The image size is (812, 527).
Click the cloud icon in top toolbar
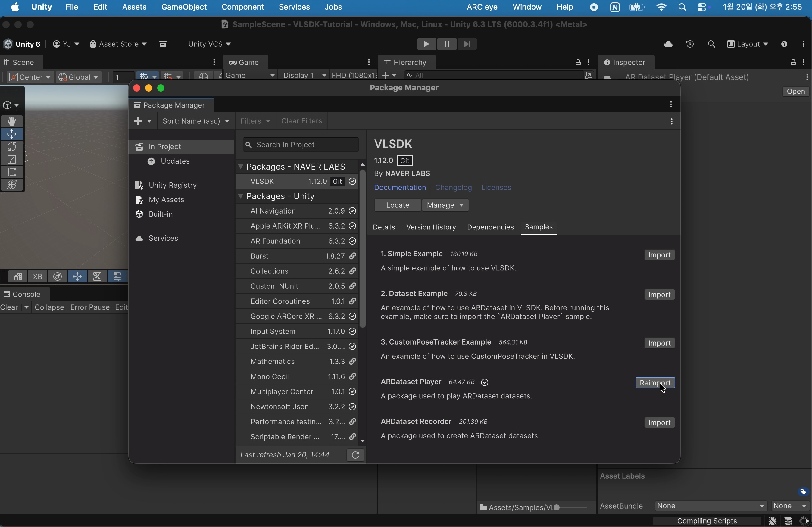tap(668, 44)
